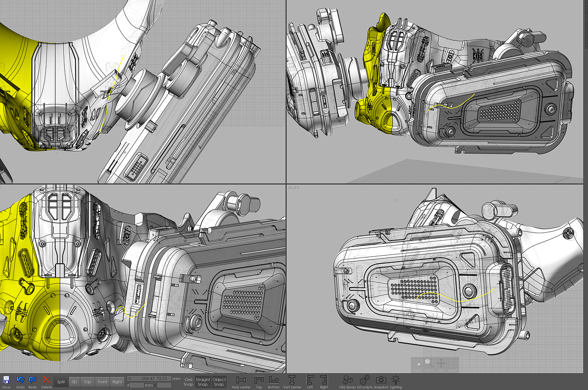Switch to the Front view
This screenshot has width=588, height=390.
102,382
